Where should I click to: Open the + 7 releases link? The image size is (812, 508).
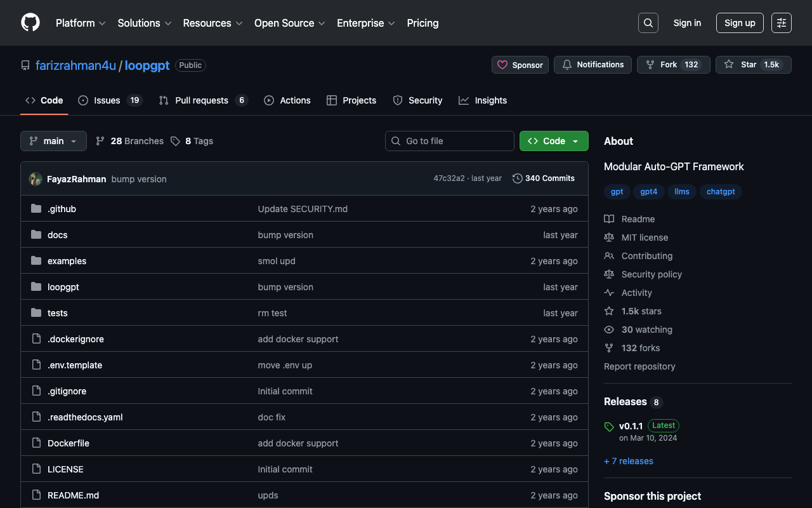pos(628,461)
